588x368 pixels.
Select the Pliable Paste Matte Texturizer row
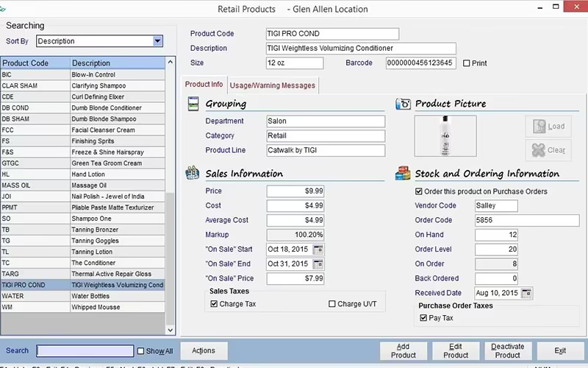tap(82, 208)
